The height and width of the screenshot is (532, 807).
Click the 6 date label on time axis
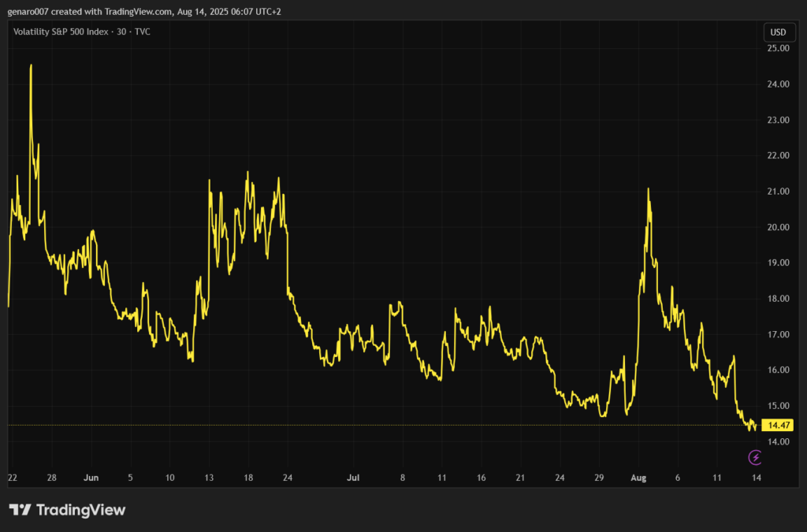coord(678,478)
